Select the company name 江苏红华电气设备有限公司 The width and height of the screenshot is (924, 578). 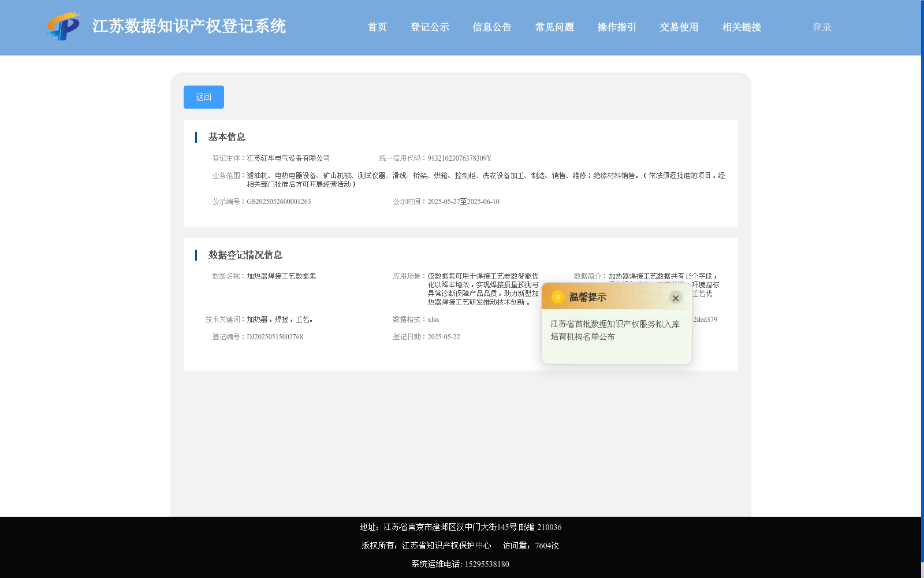[x=288, y=158]
